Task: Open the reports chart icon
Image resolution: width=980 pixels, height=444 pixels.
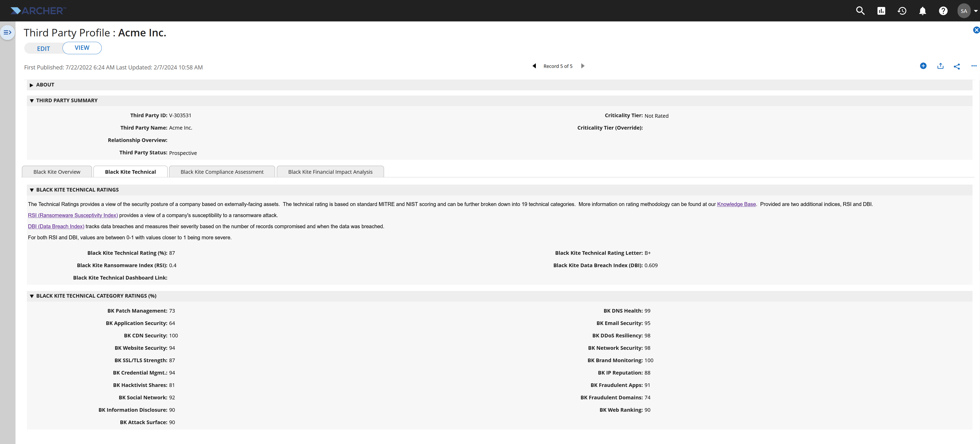Action: tap(881, 11)
